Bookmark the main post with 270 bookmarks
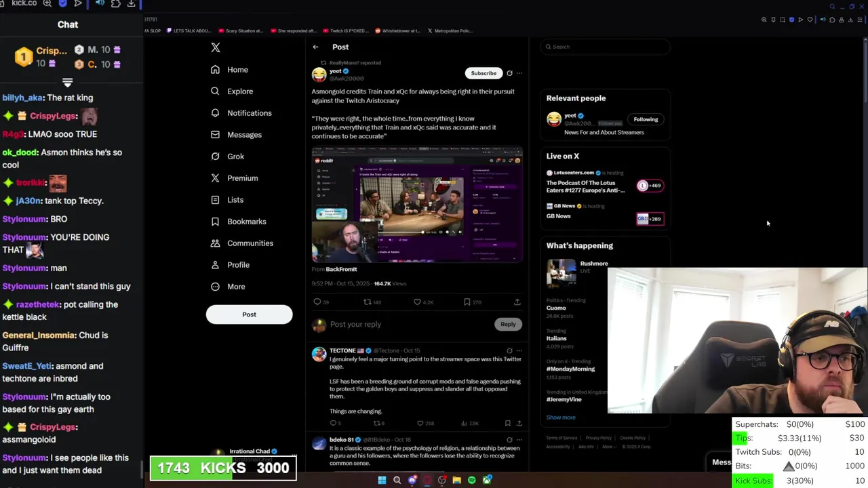868x488 pixels. tap(467, 302)
